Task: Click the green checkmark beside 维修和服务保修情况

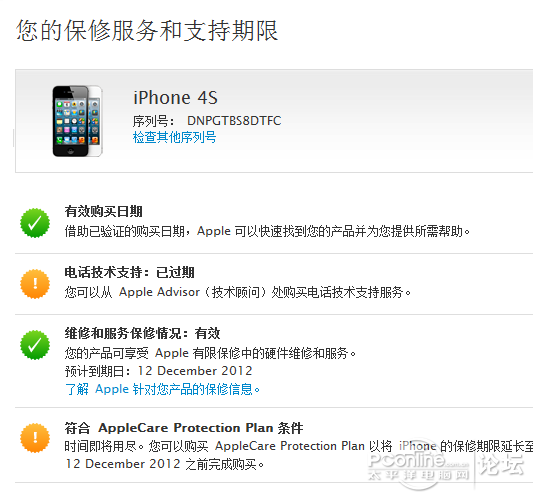Action: point(35,345)
